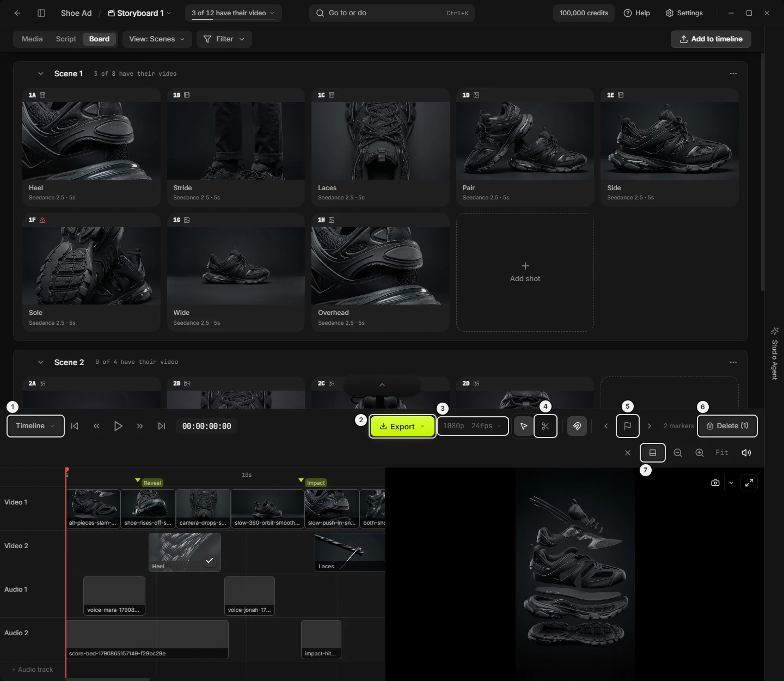Capture a frame with the camera icon
Screen dimensions: 784x681
pos(715,483)
